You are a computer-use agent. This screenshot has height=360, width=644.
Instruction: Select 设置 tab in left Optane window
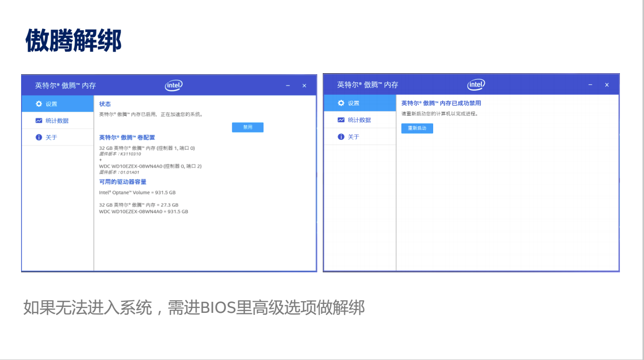(x=58, y=104)
